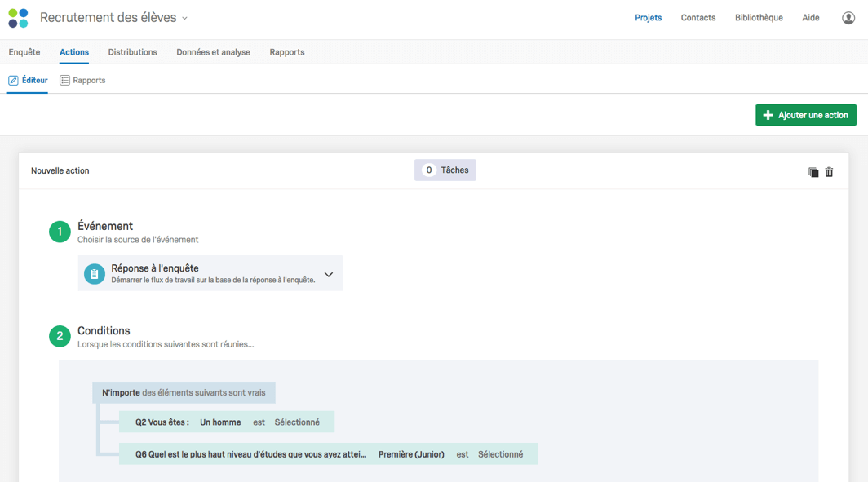Click the Éditeur pencil icon
Viewport: 868px width, 482px height.
(x=13, y=81)
